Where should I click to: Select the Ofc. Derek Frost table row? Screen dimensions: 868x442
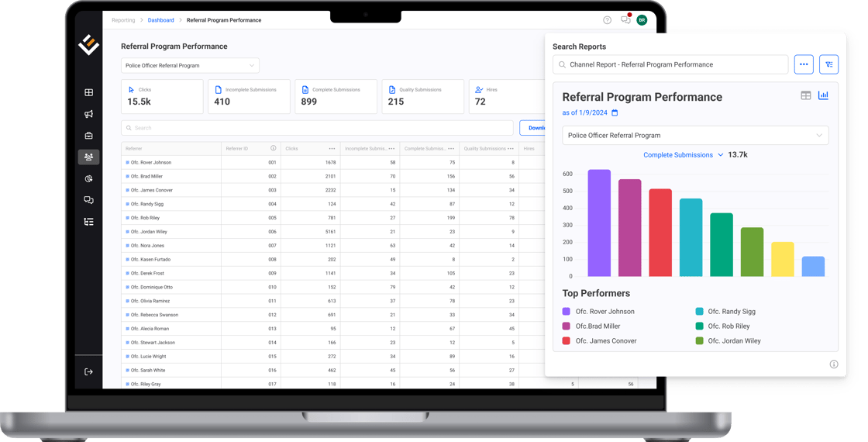point(333,273)
